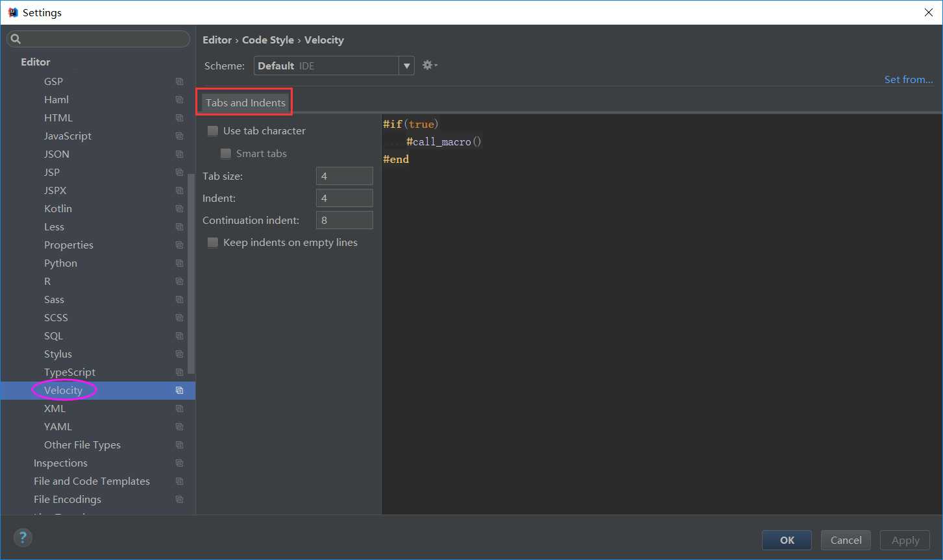Open File and Code Templates page
The height and width of the screenshot is (560, 943).
point(92,481)
